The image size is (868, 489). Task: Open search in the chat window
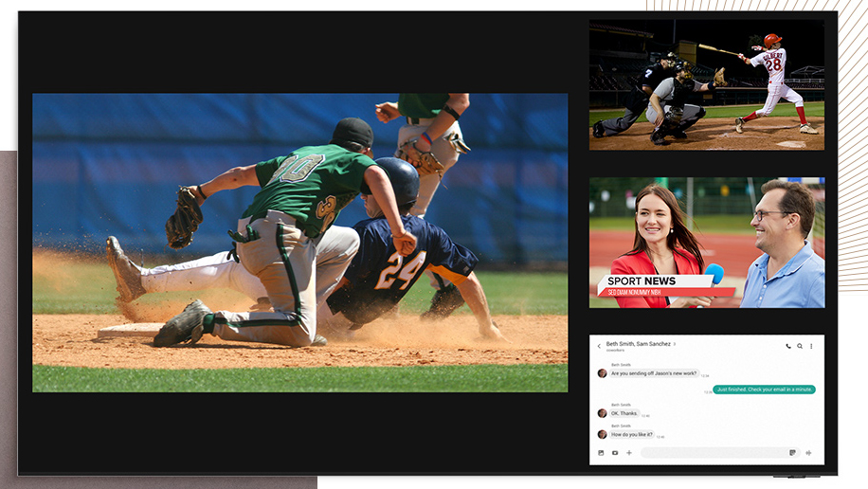[x=800, y=346]
